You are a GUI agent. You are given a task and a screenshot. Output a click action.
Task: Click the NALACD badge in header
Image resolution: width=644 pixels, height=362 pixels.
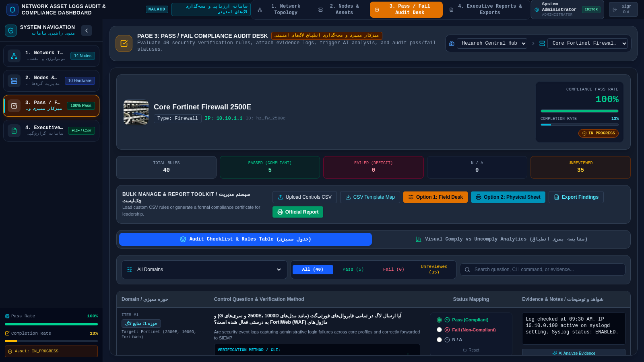[x=157, y=10]
